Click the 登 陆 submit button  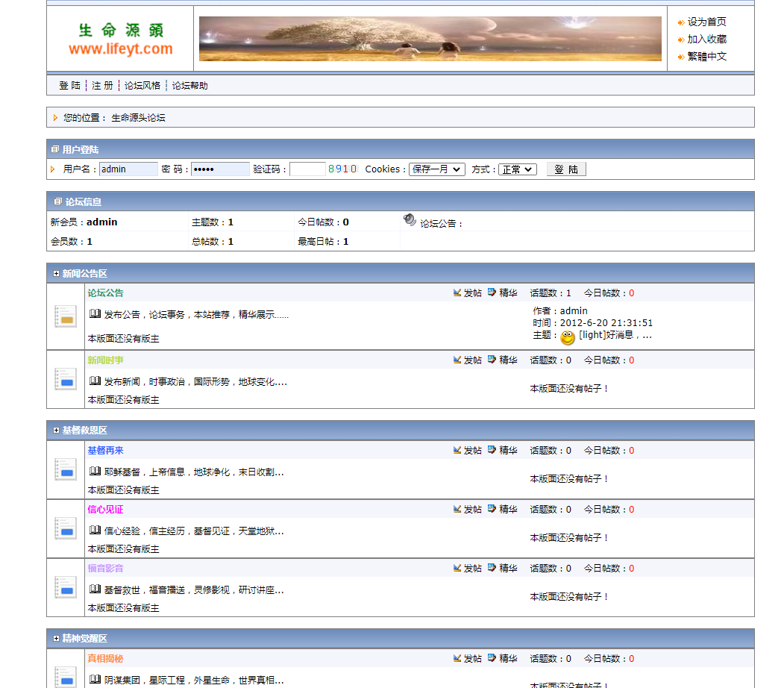pyautogui.click(x=566, y=169)
